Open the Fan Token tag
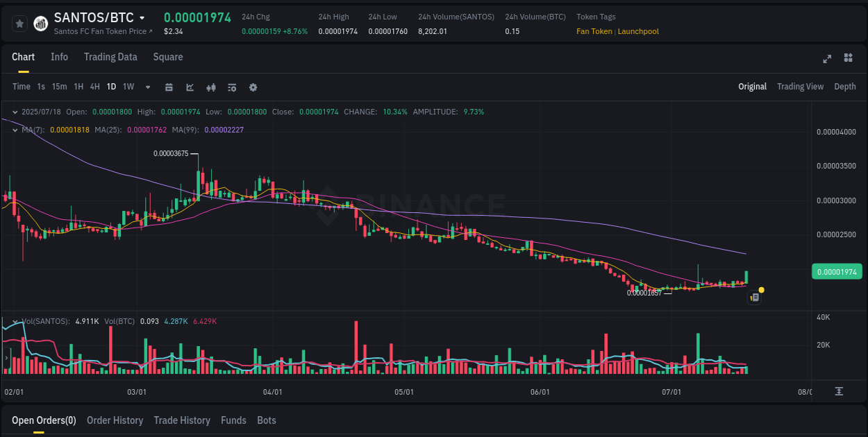Image resolution: width=868 pixels, height=437 pixels. 594,31
